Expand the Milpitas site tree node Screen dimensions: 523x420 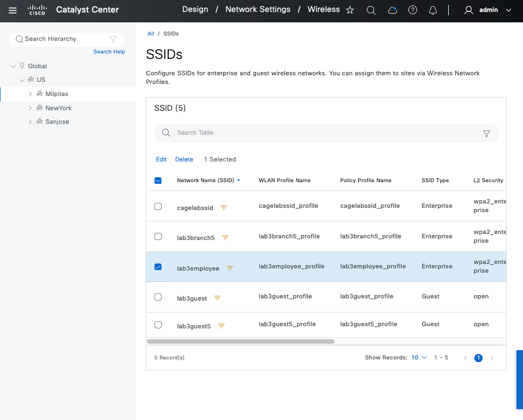[x=31, y=94]
